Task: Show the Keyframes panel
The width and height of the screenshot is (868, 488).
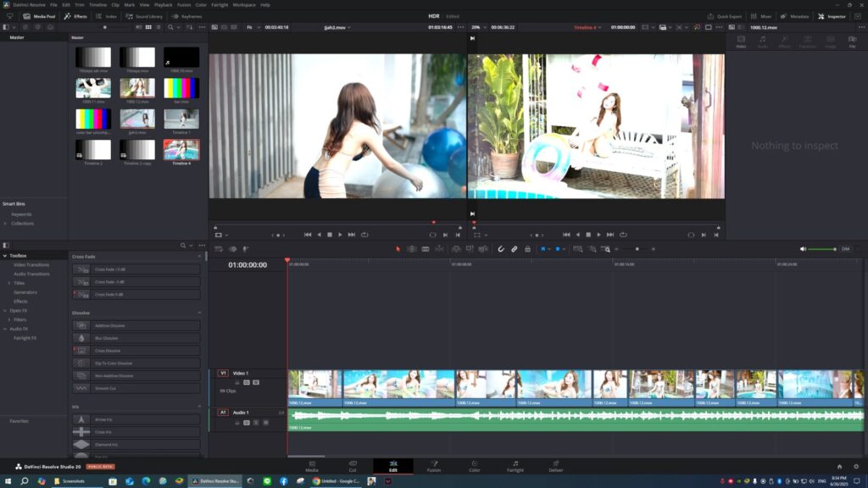Action: (186, 17)
